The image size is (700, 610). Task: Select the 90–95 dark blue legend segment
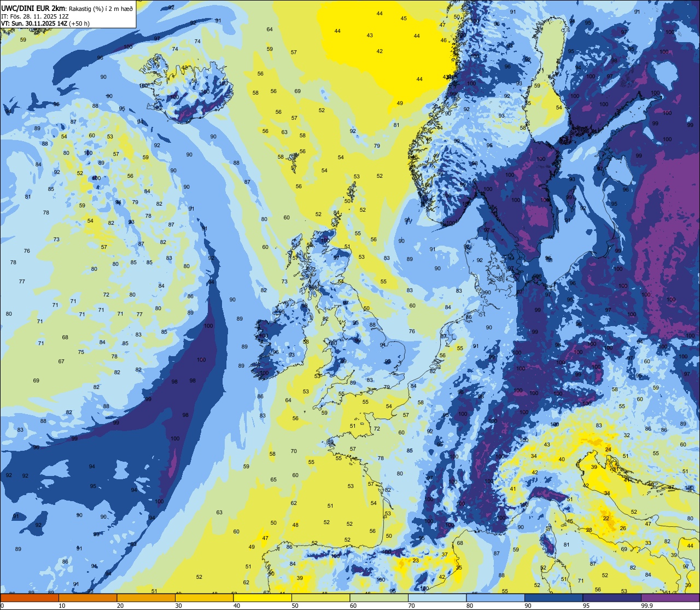coord(553,598)
